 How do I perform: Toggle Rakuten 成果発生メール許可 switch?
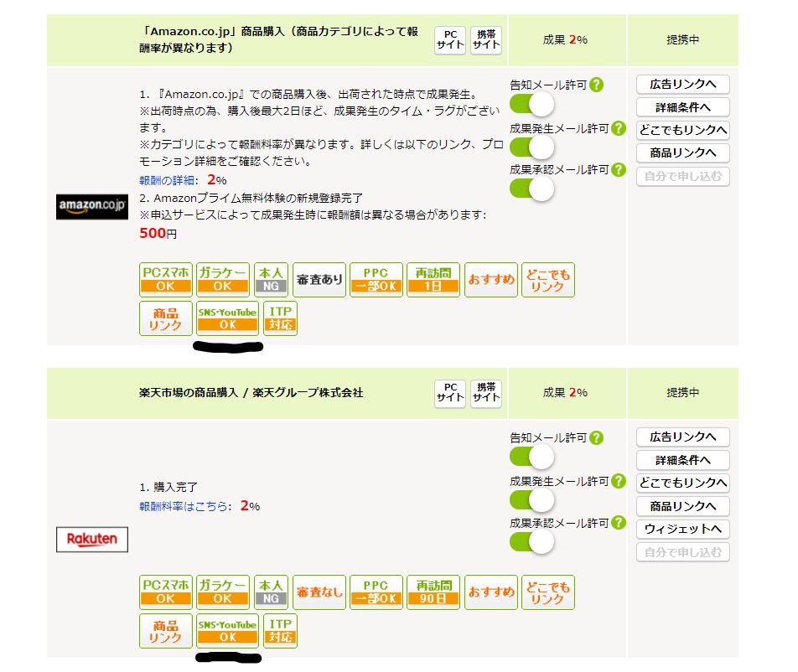[531, 500]
